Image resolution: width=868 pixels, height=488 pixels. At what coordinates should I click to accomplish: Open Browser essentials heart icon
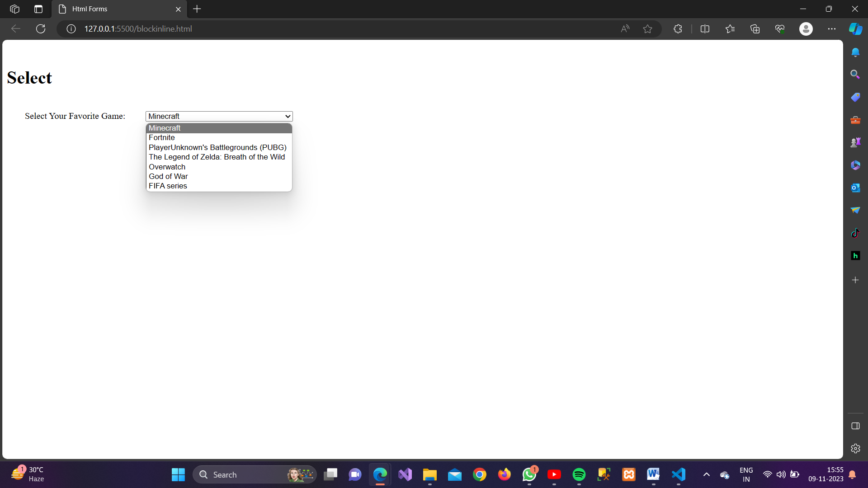tap(780, 29)
